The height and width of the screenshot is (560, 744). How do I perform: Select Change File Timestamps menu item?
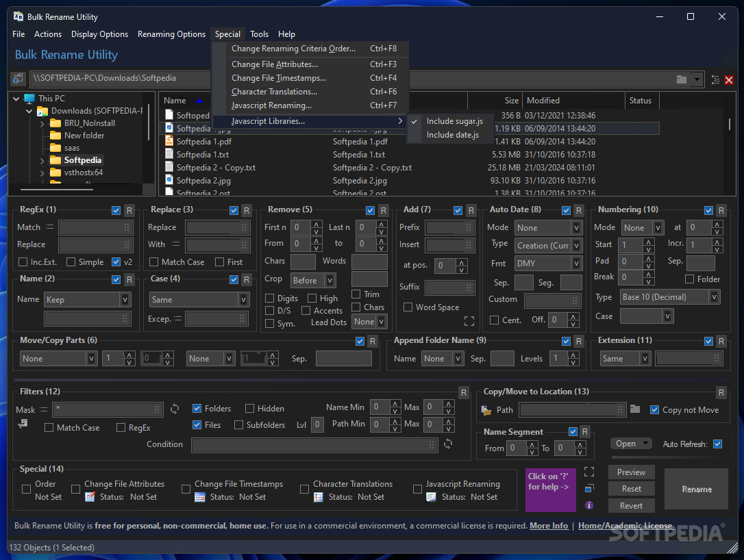point(310,78)
